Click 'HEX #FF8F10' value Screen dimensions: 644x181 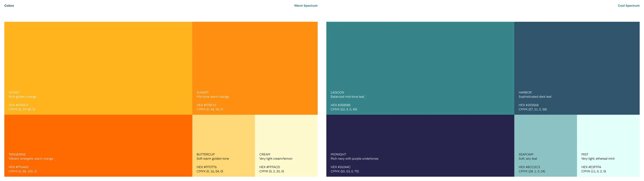click(206, 105)
